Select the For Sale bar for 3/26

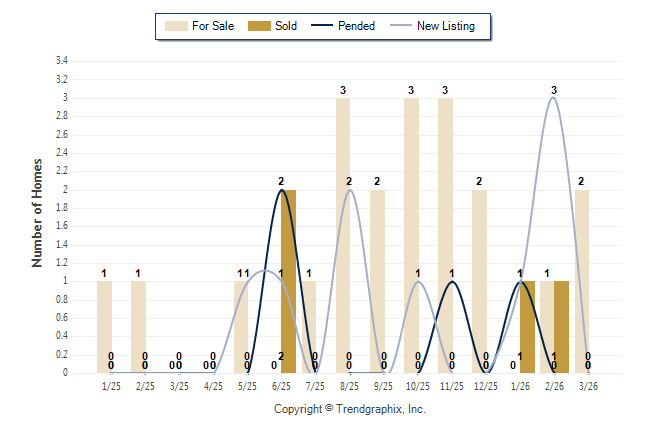pos(582,281)
